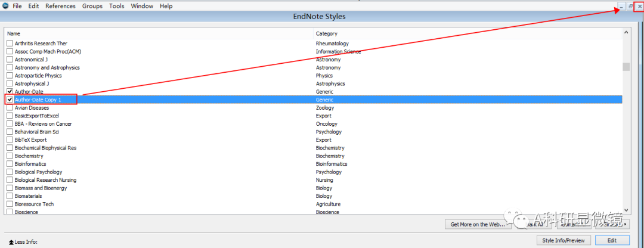This screenshot has height=248, width=644.
Task: Select the BBA - Reviews on Cancer style
Action: pyautogui.click(x=44, y=124)
